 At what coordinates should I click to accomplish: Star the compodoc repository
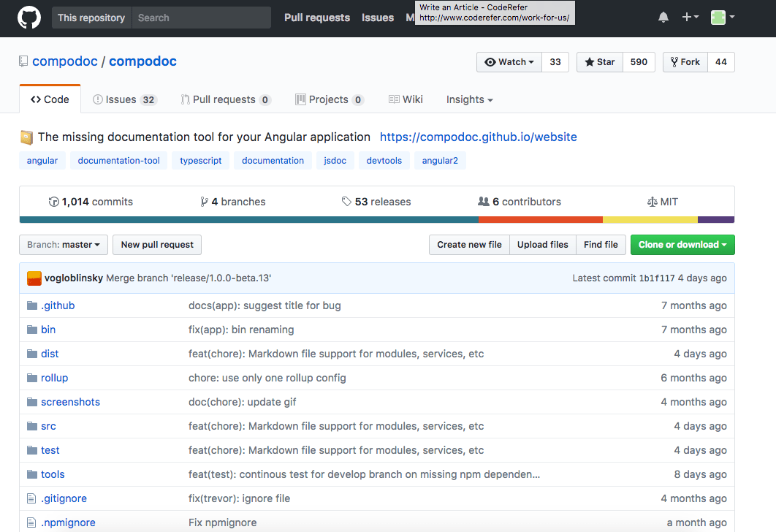(x=600, y=62)
